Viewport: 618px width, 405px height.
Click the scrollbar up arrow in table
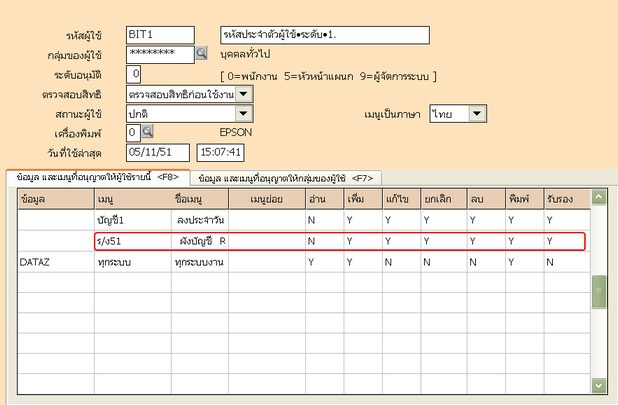pyautogui.click(x=599, y=198)
